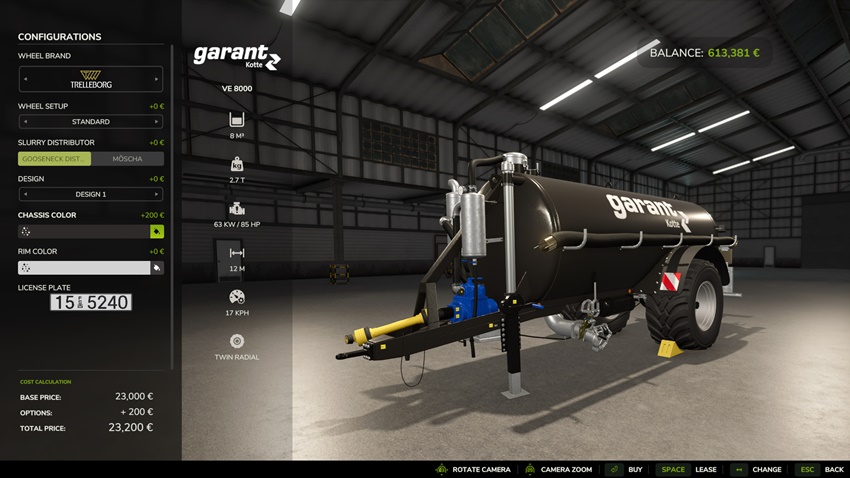Click the Trelleborg wheel brand logo

coord(91,79)
